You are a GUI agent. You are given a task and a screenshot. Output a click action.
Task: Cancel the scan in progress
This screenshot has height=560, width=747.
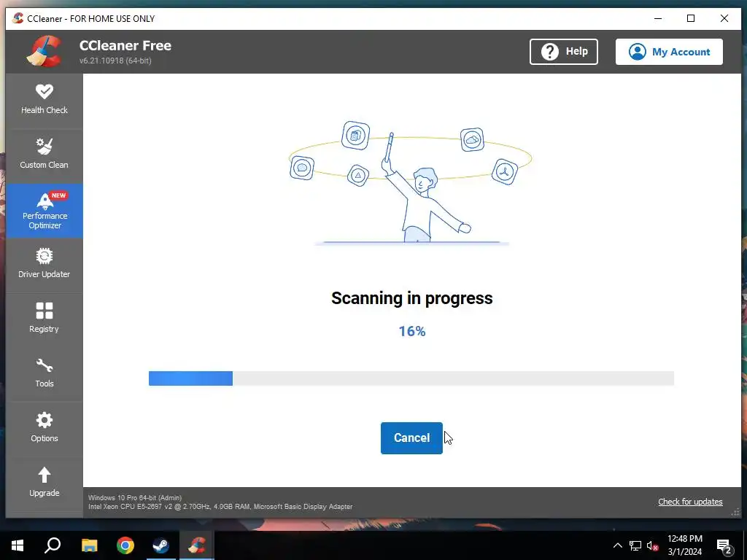(411, 438)
